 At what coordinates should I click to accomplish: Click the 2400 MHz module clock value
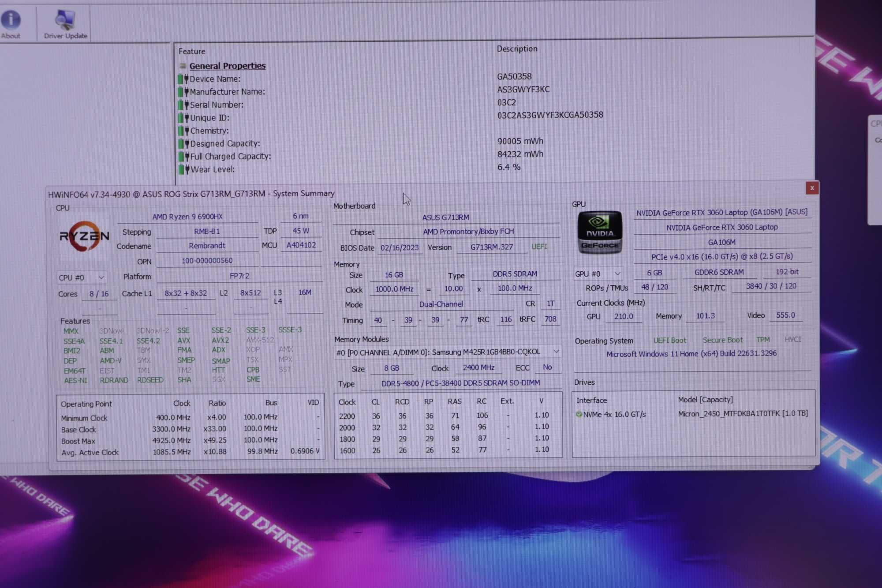(x=478, y=367)
